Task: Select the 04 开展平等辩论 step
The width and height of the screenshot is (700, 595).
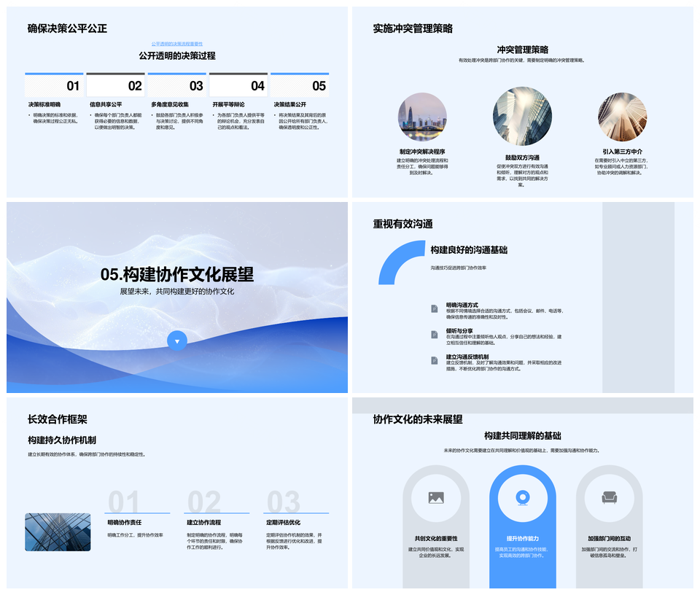Action: 238,85
